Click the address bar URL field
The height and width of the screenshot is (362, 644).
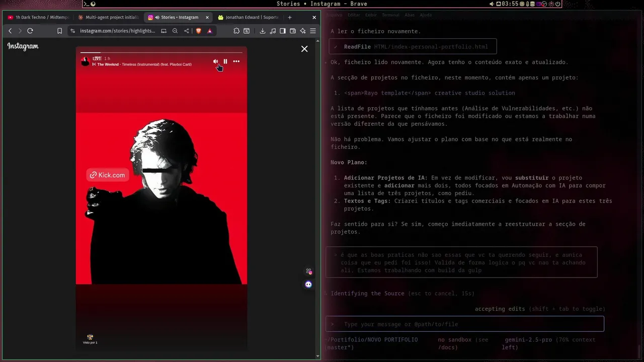point(117,31)
